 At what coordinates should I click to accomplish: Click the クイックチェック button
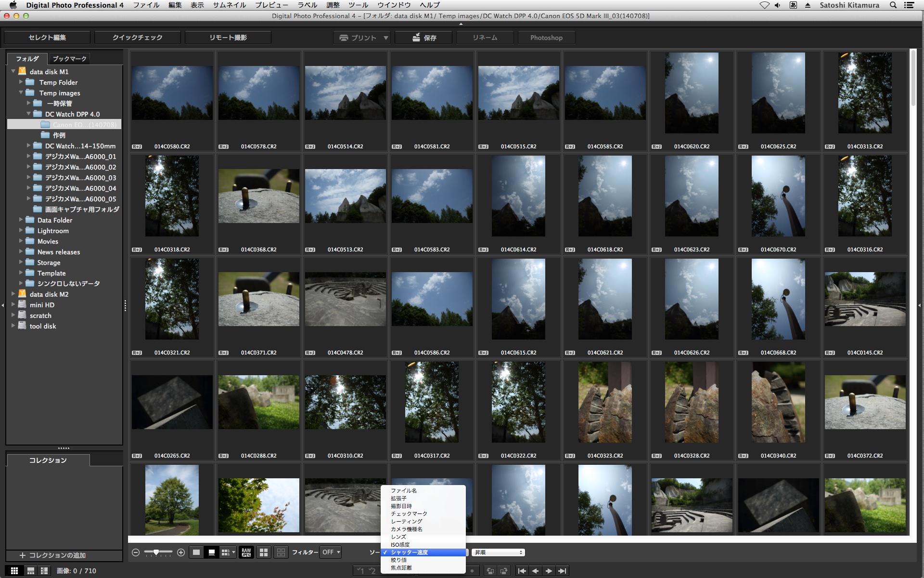138,38
